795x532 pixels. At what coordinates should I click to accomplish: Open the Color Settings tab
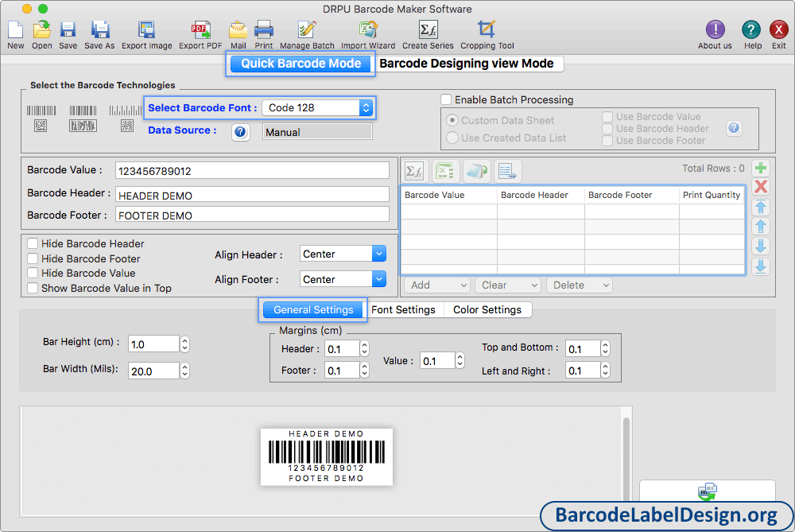click(487, 310)
